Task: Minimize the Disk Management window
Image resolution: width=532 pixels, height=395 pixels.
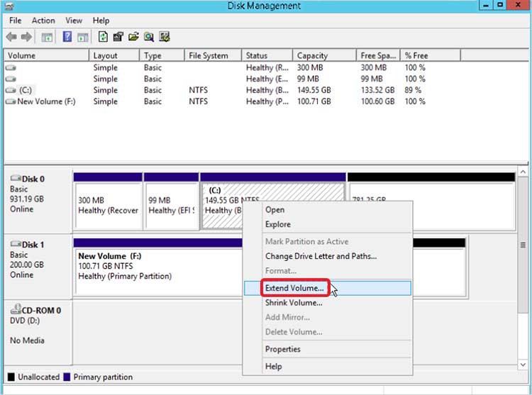Action: [x=486, y=5]
